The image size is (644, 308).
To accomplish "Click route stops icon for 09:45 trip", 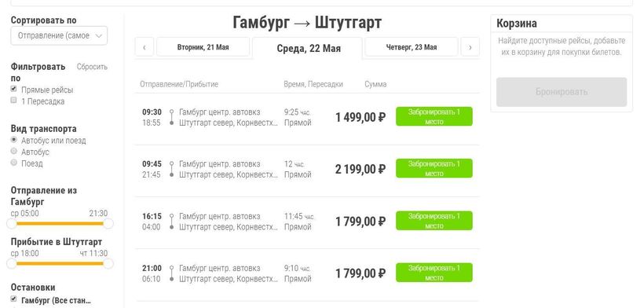I will [172, 169].
